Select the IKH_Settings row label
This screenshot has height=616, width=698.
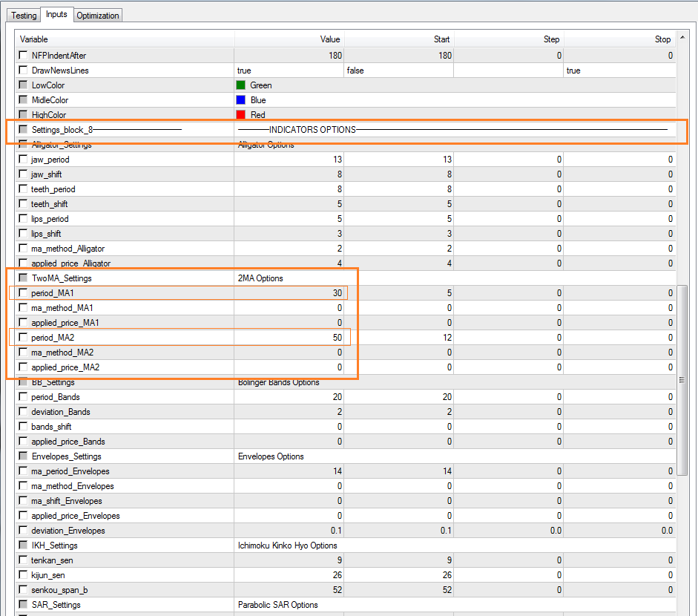pyautogui.click(x=54, y=545)
